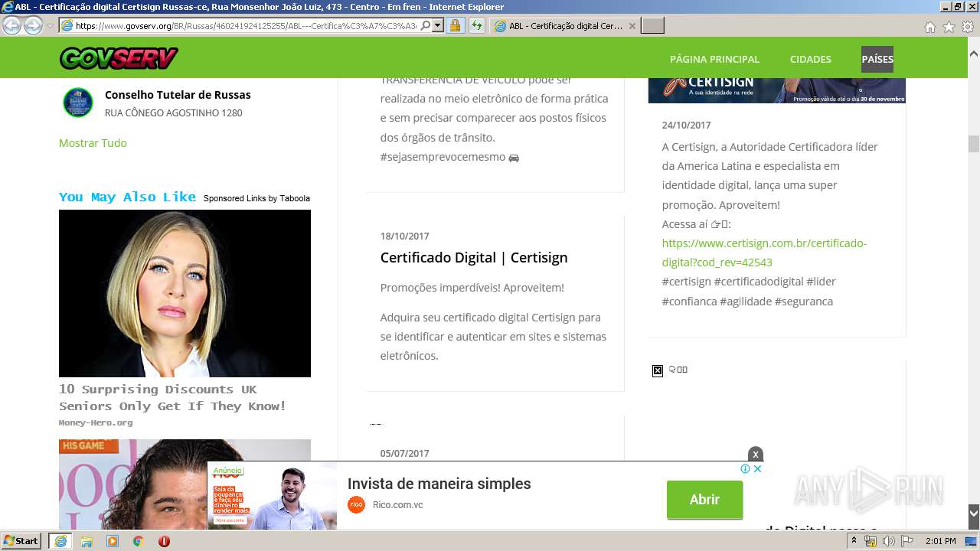Click the volume speaker tray icon
Screen dimensions: 980x551
click(x=889, y=541)
